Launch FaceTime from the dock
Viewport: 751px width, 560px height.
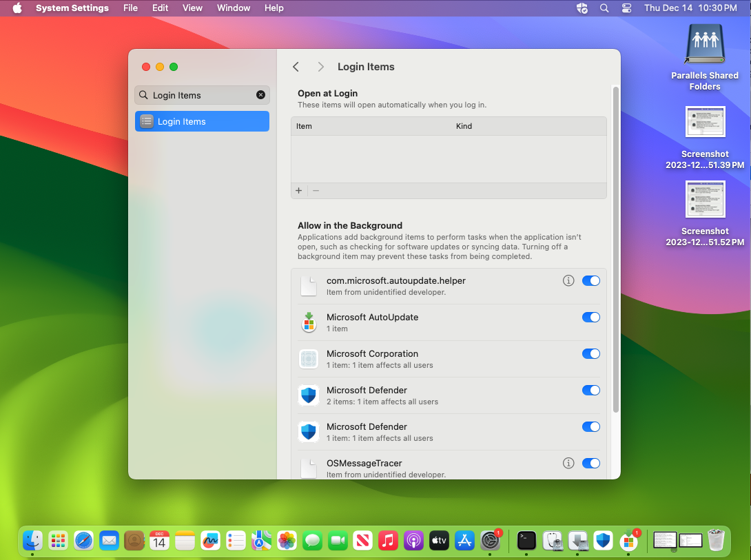click(338, 541)
